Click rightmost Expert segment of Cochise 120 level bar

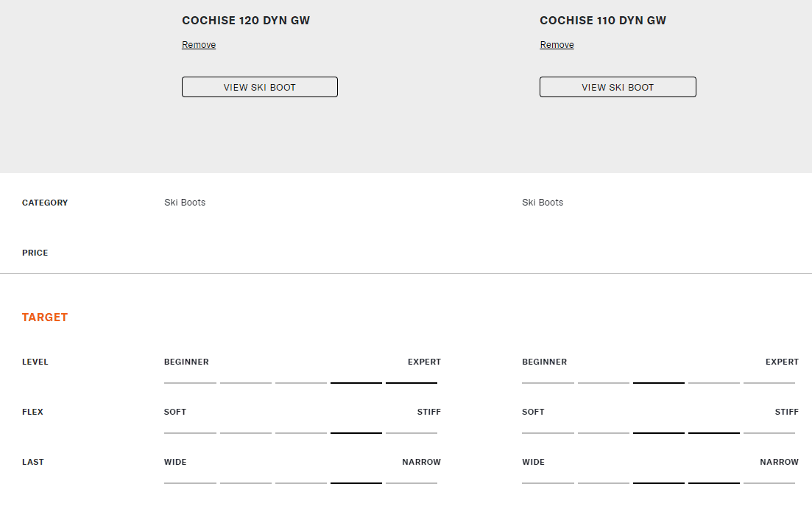tap(412, 382)
